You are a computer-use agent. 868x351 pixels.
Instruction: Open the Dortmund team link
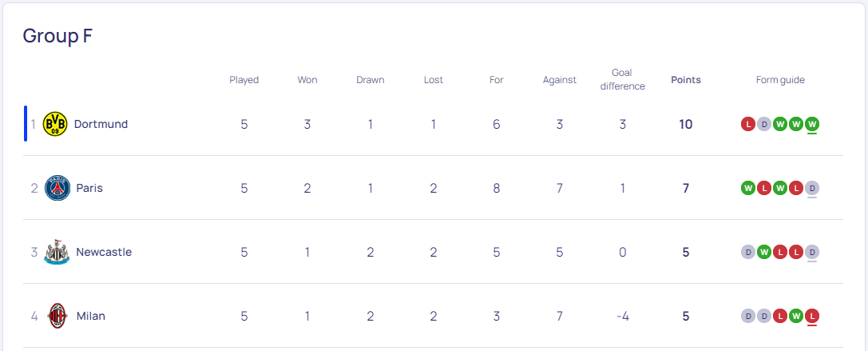pyautogui.click(x=101, y=124)
